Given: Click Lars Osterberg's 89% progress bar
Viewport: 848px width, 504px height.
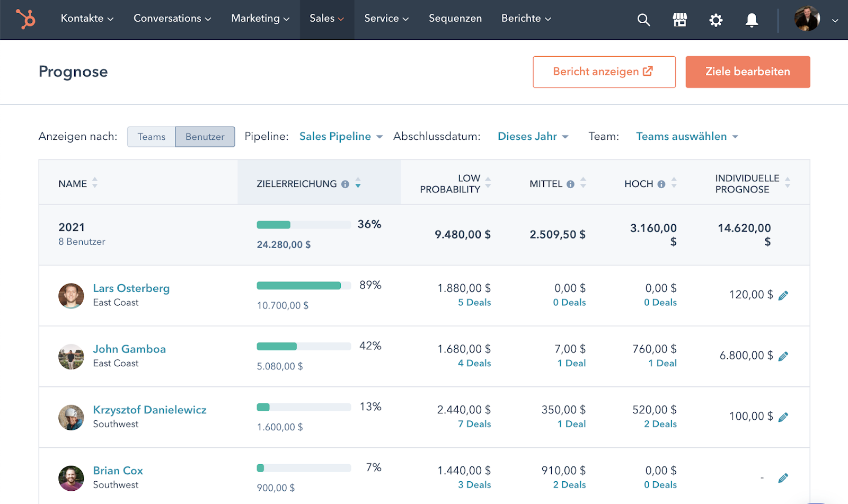Looking at the screenshot, I should [303, 286].
